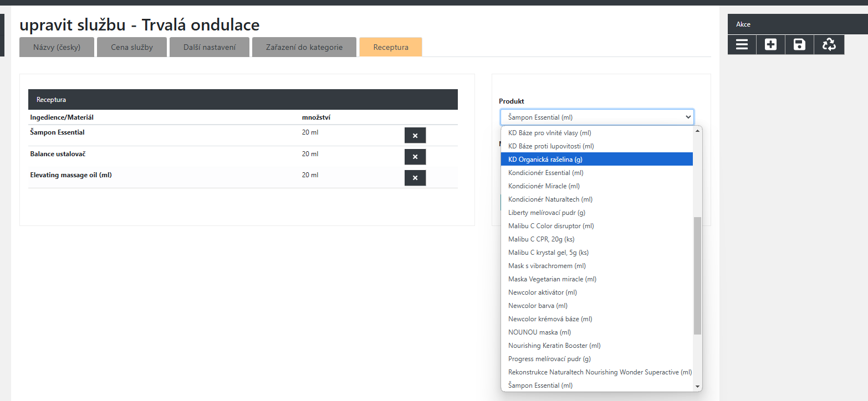Select Mask s vibrachromem (ml)
The image size is (868, 401).
tap(597, 266)
